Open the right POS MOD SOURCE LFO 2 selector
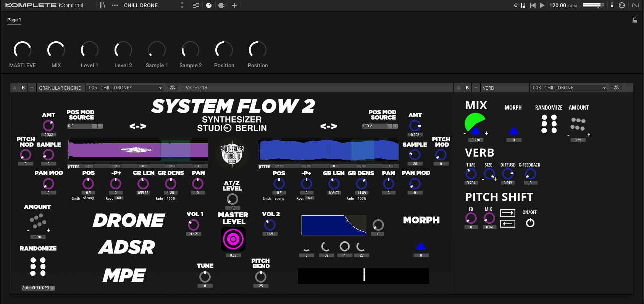 (x=380, y=126)
